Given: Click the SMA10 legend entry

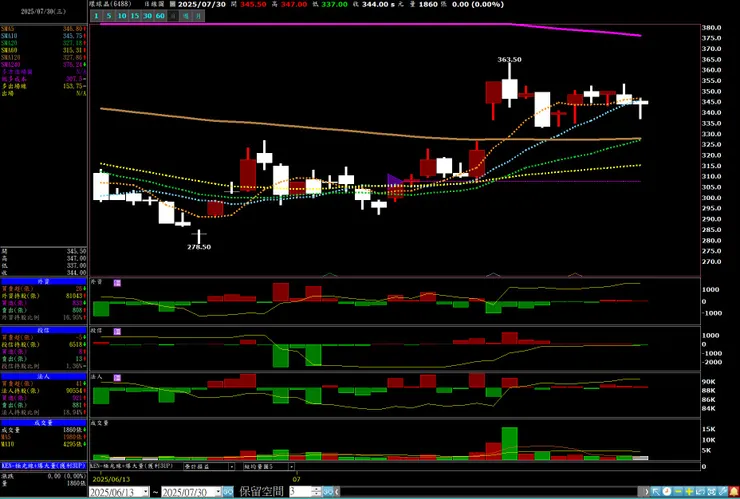Looking at the screenshot, I should (x=43, y=36).
